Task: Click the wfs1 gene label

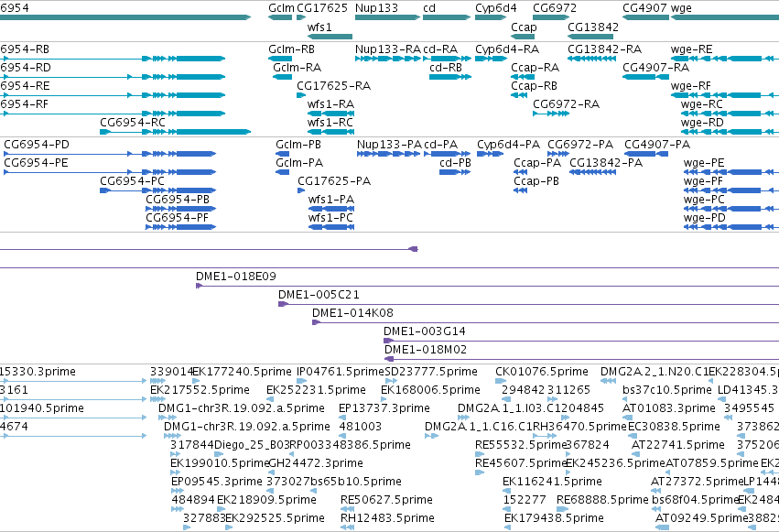Action: coord(319,27)
